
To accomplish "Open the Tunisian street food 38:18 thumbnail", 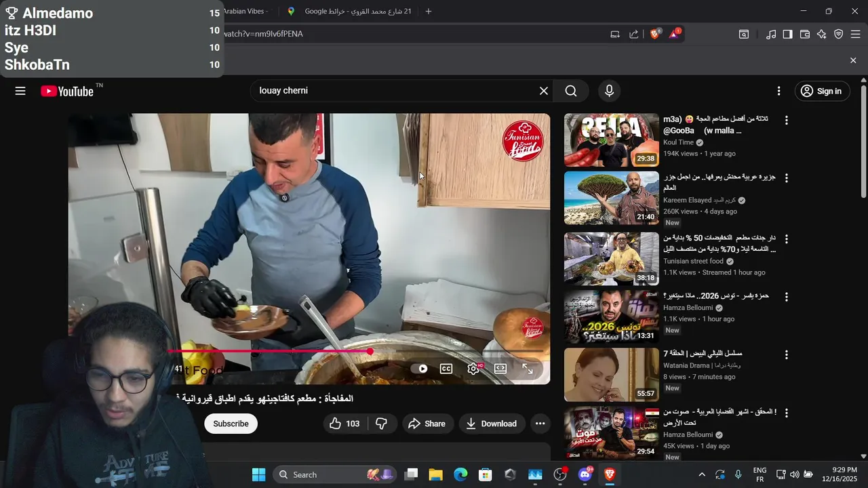I will coord(612,259).
